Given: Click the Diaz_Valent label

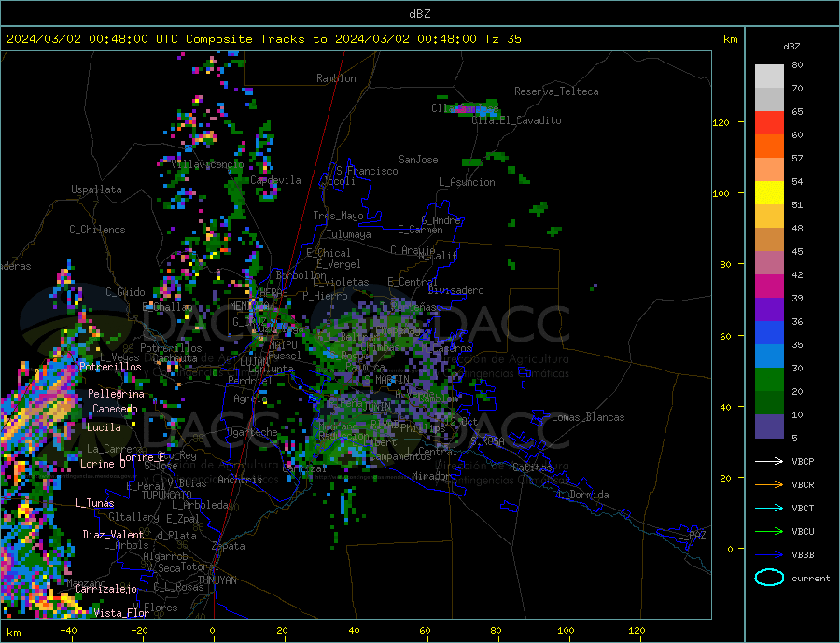Looking at the screenshot, I should point(113,535).
